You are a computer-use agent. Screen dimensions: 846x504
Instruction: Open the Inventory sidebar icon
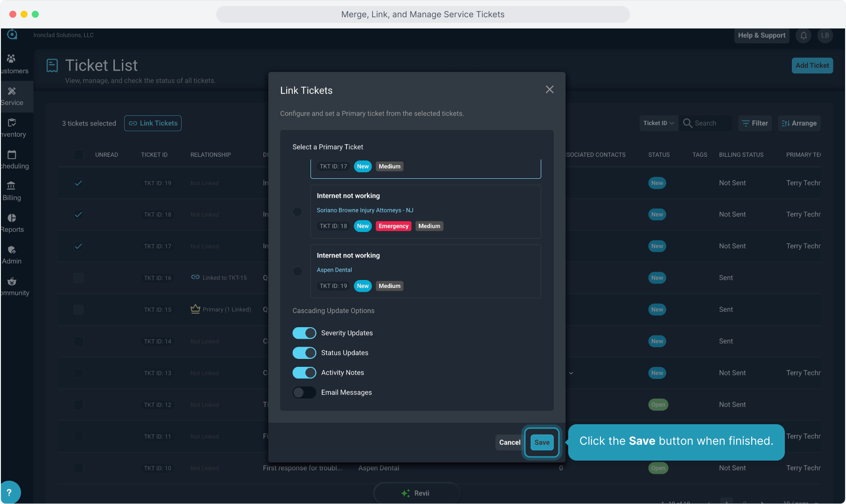click(x=12, y=123)
